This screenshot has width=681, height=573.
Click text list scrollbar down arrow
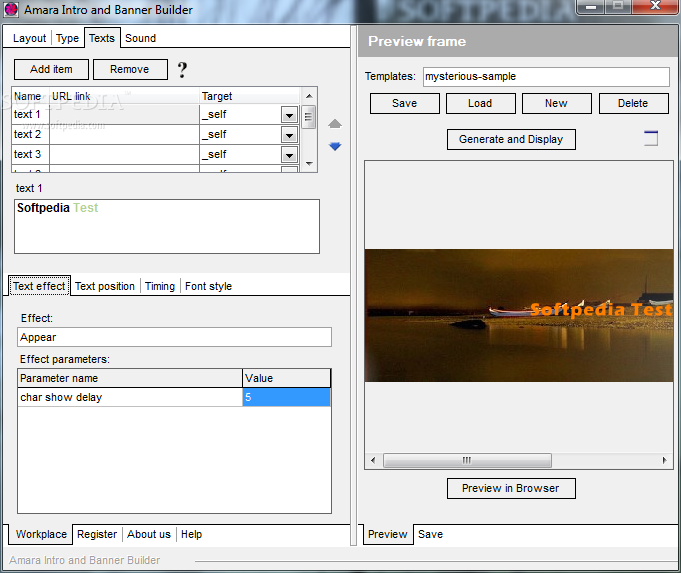pos(309,164)
